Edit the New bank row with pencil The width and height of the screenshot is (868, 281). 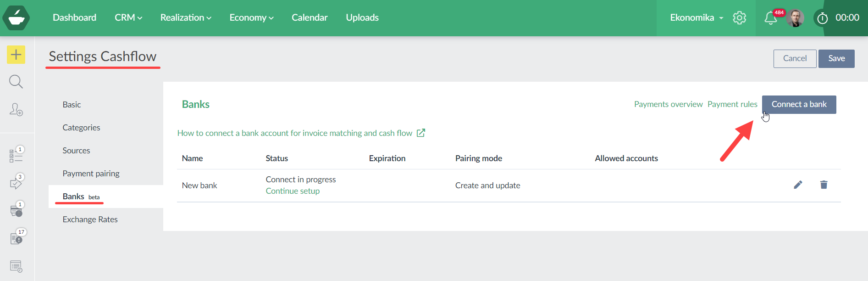[x=798, y=185]
